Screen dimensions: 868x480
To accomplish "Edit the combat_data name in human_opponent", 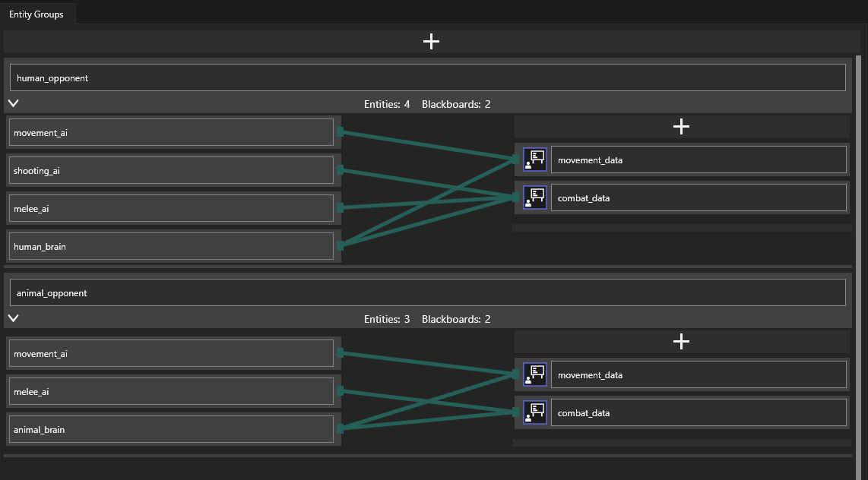I will coord(698,197).
